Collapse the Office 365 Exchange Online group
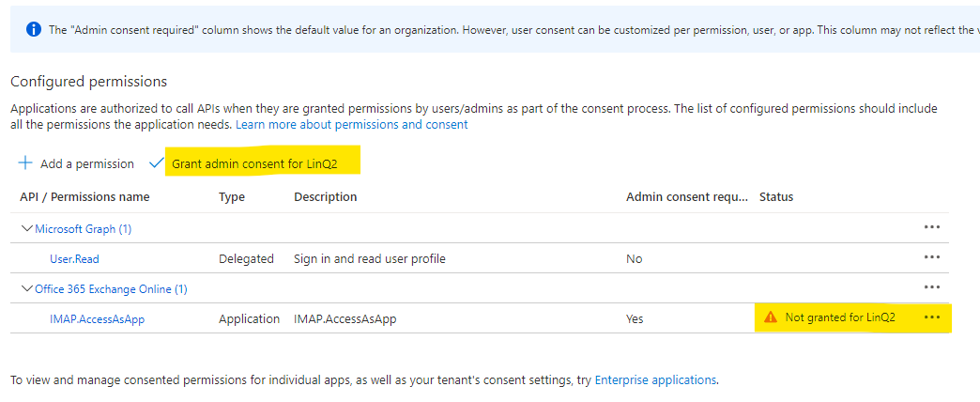Screen dimensions: 980x402 point(28,288)
